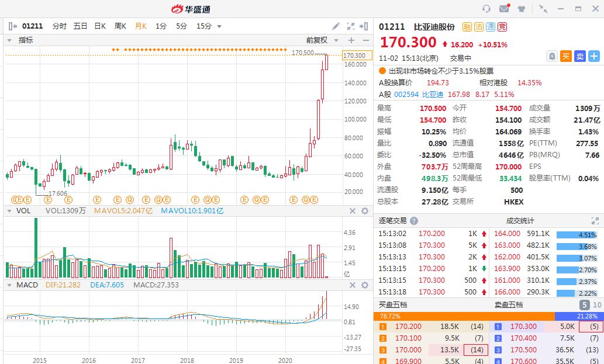Click the 沽 short-sell badge
This screenshot has width=604, height=364.
click(478, 26)
